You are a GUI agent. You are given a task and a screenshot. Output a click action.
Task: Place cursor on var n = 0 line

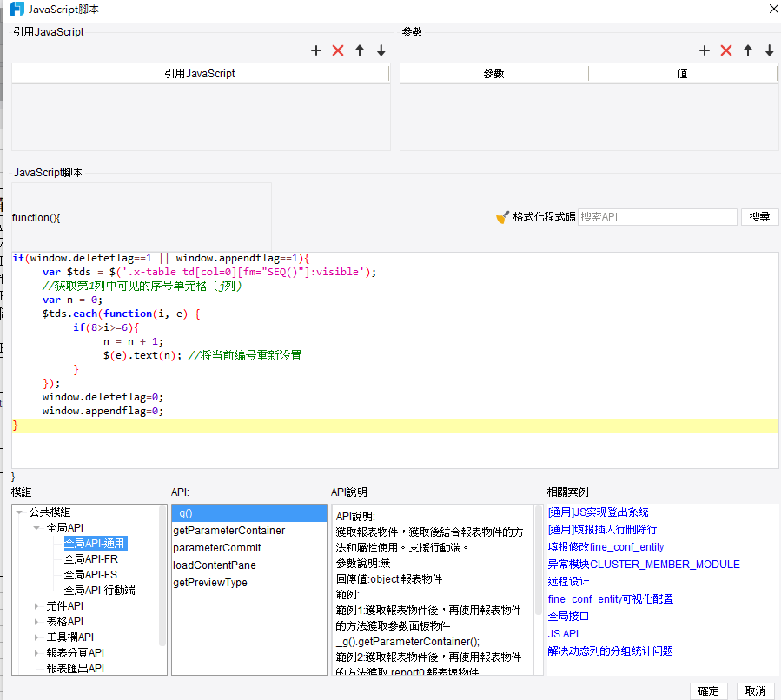point(72,300)
